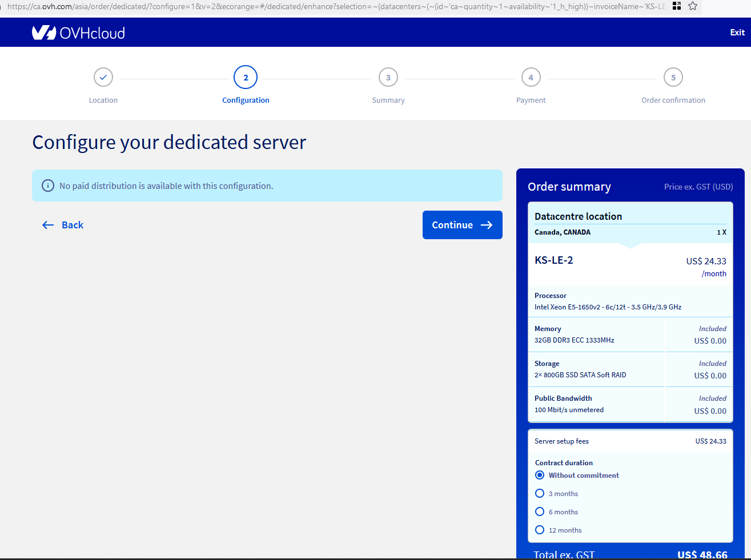Click step 3 Summary circle
This screenshot has height=560, width=751.
tap(388, 77)
